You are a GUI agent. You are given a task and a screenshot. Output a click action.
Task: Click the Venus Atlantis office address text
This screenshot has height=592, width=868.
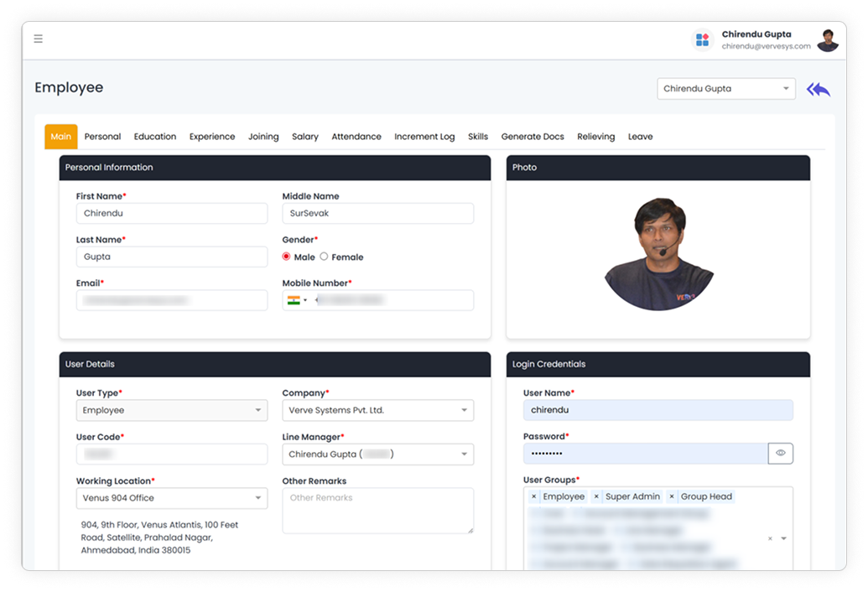click(x=159, y=537)
